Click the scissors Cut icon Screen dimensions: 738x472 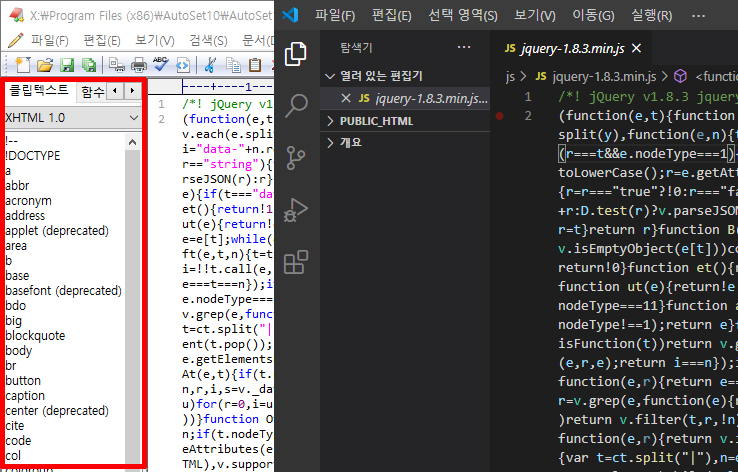[x=210, y=65]
